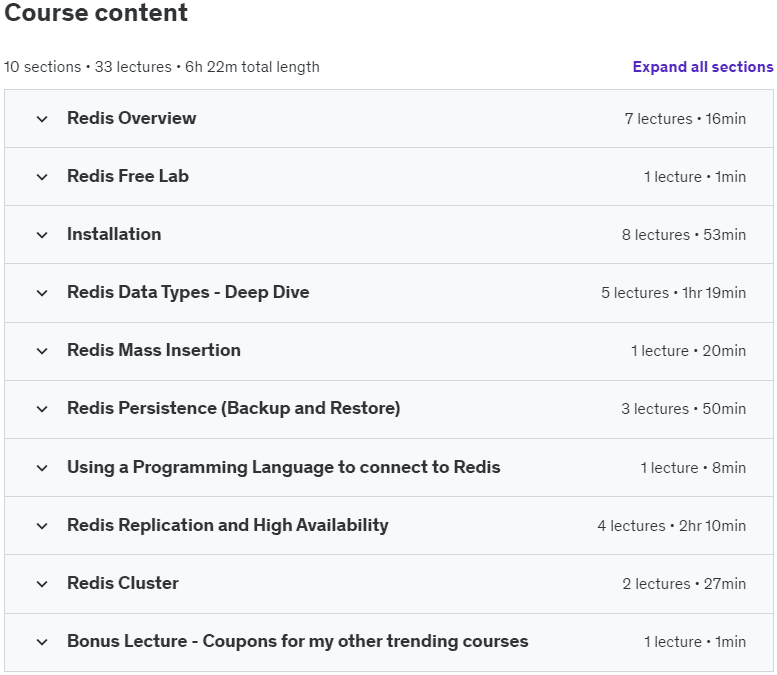Expand the Redis Overview chevron
This screenshot has height=675, width=777.
click(x=42, y=119)
